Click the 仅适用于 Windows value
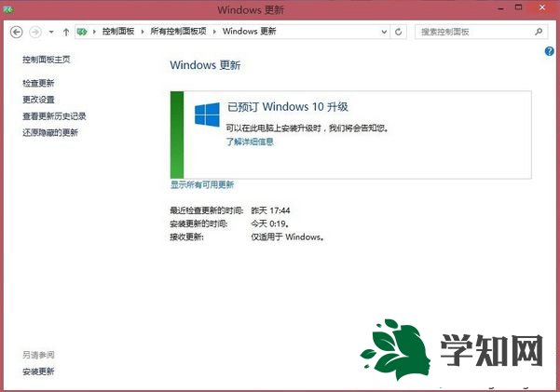The width and height of the screenshot is (560, 392). [x=287, y=237]
